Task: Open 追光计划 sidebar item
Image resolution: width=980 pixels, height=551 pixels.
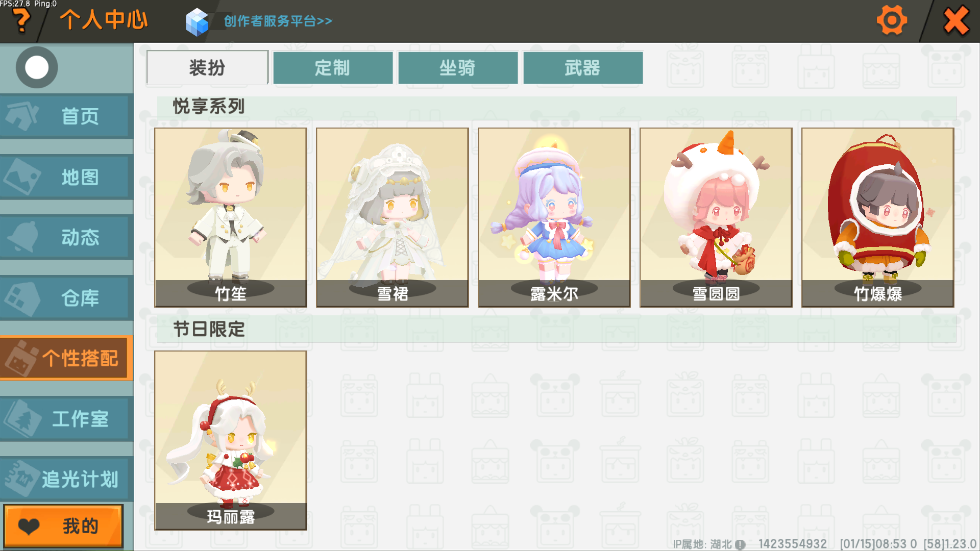Action: pyautogui.click(x=66, y=479)
